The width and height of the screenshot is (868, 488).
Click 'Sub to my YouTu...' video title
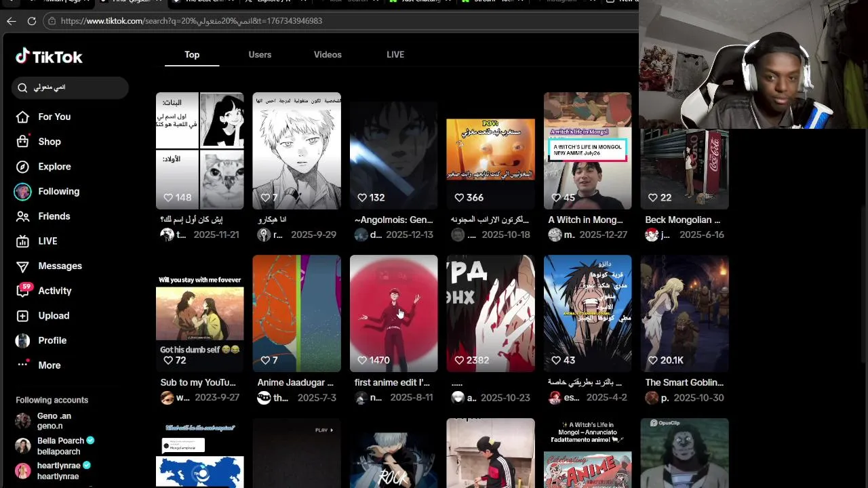[x=198, y=382]
